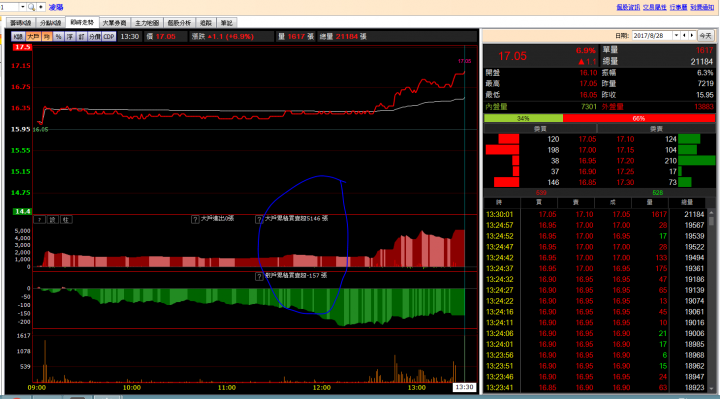The height and width of the screenshot is (399, 720).
Task: Toggle the 分價 price-distribution button
Action: [x=95, y=37]
